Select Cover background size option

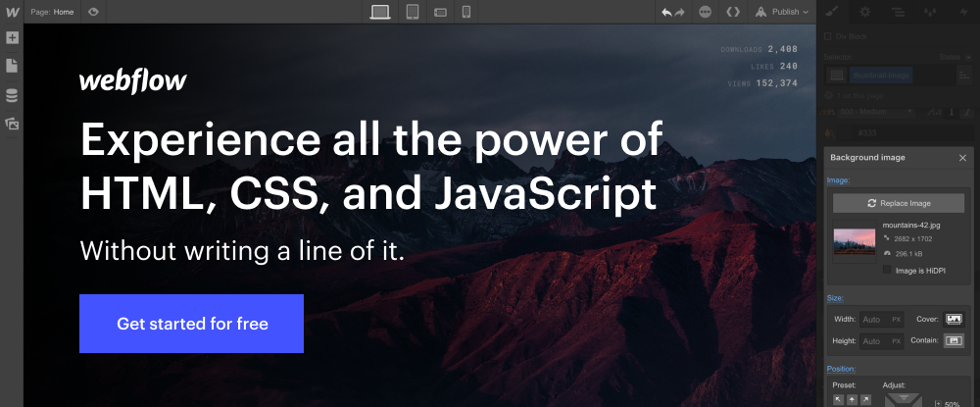(x=953, y=320)
